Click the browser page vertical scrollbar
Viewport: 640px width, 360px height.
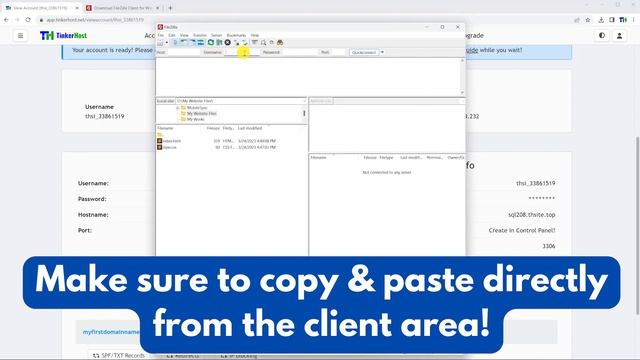[637, 225]
